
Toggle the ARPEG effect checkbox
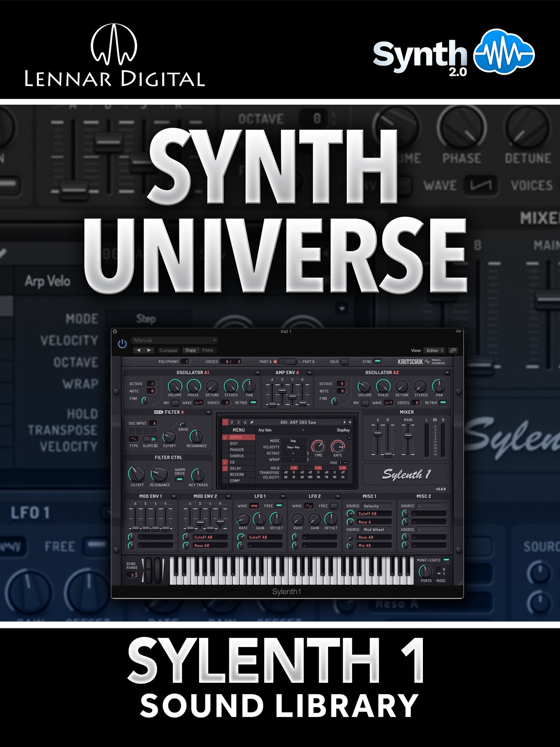(x=225, y=437)
